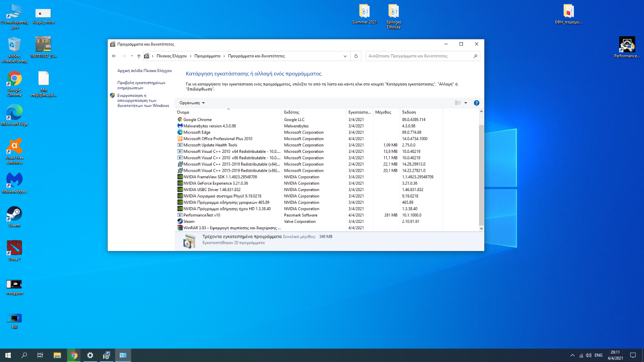This screenshot has width=644, height=362.
Task: Open the Οργάνωση dropdown menu
Action: pos(192,103)
